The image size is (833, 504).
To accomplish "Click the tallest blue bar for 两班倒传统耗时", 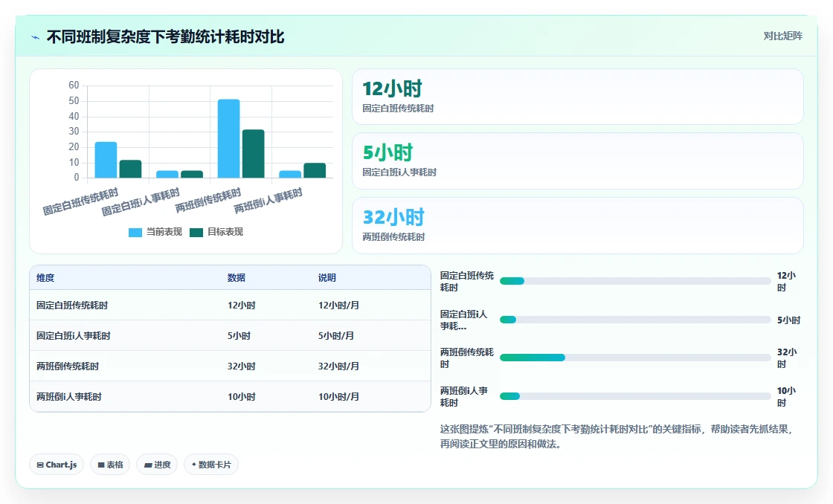I will tap(228, 138).
